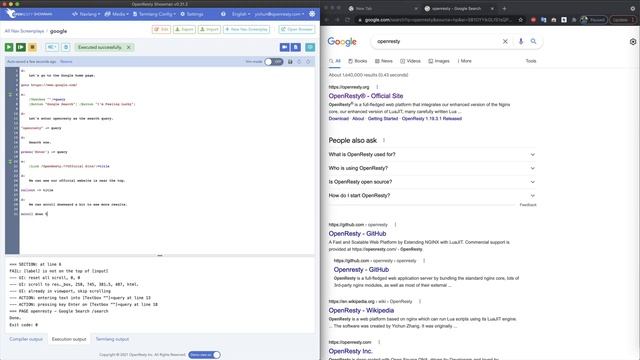Reload the Google search page
Viewport: 640px width, 360px height.
click(347, 20)
